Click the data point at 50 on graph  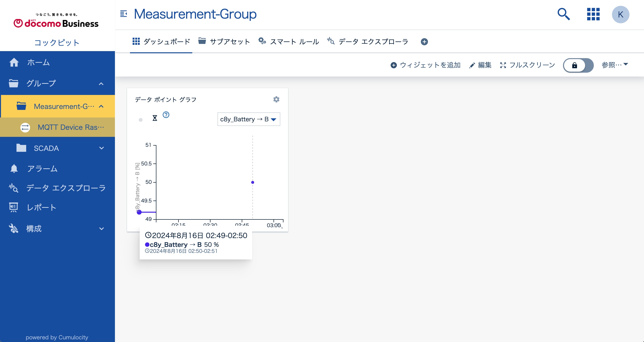pyautogui.click(x=252, y=182)
